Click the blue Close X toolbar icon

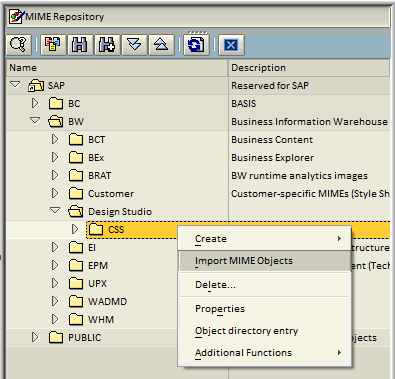click(231, 44)
